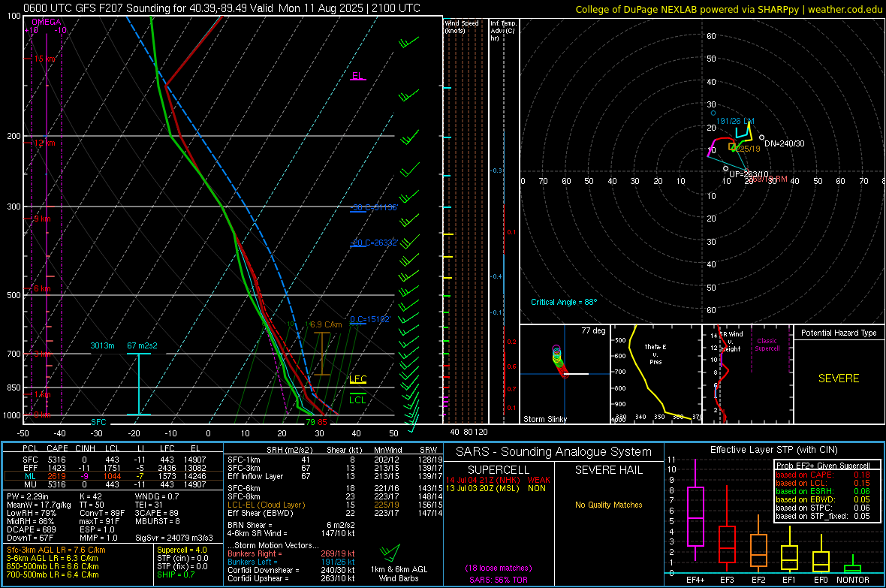The height and width of the screenshot is (588, 886).
Task: Click the Potential Hazard Type header
Action: tap(839, 333)
